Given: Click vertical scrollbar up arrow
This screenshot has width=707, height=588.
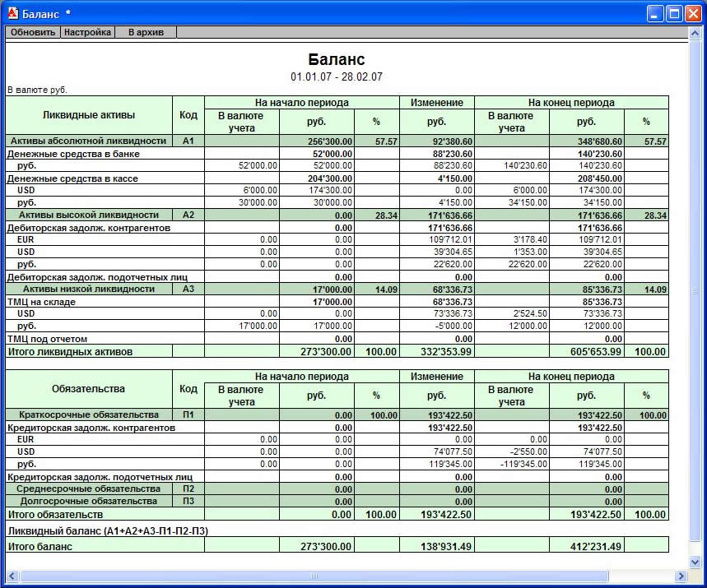Looking at the screenshot, I should [x=695, y=33].
